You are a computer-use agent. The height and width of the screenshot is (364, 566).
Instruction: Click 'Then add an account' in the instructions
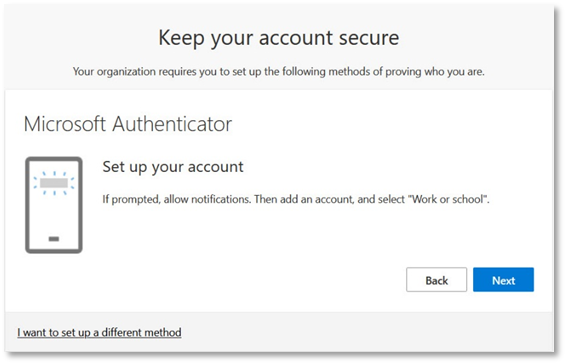(304, 199)
